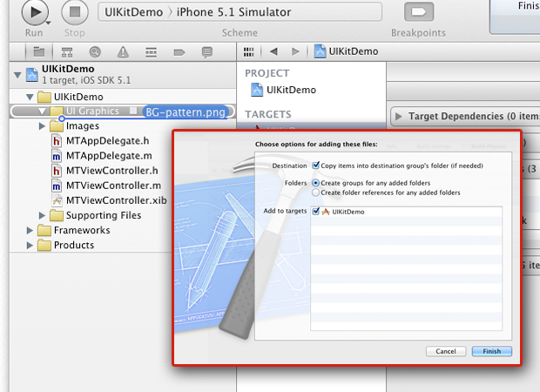The image size is (540, 392).
Task: Click the Cancel button
Action: 446,351
